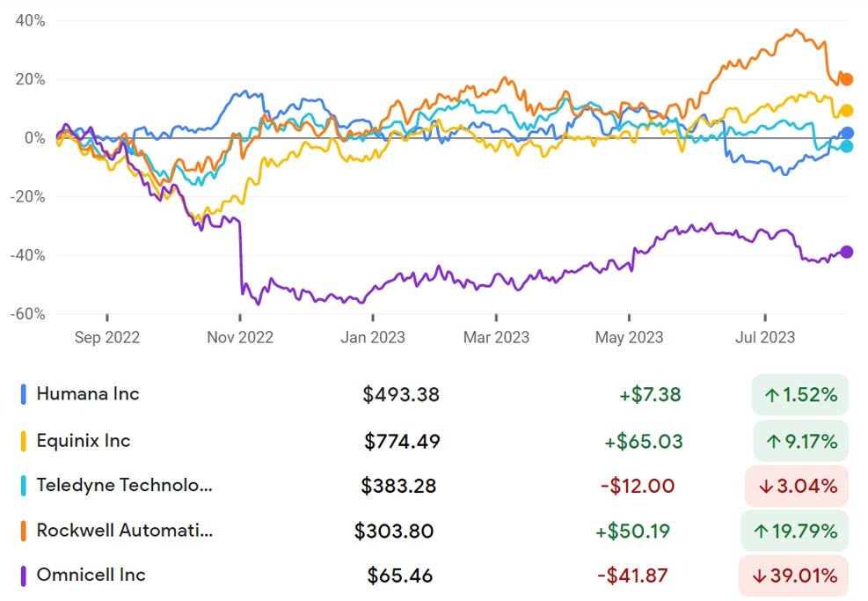Viewport: 868px width, 601px height.
Task: Click the purple Omnicell color swatch
Action: pyautogui.click(x=23, y=575)
